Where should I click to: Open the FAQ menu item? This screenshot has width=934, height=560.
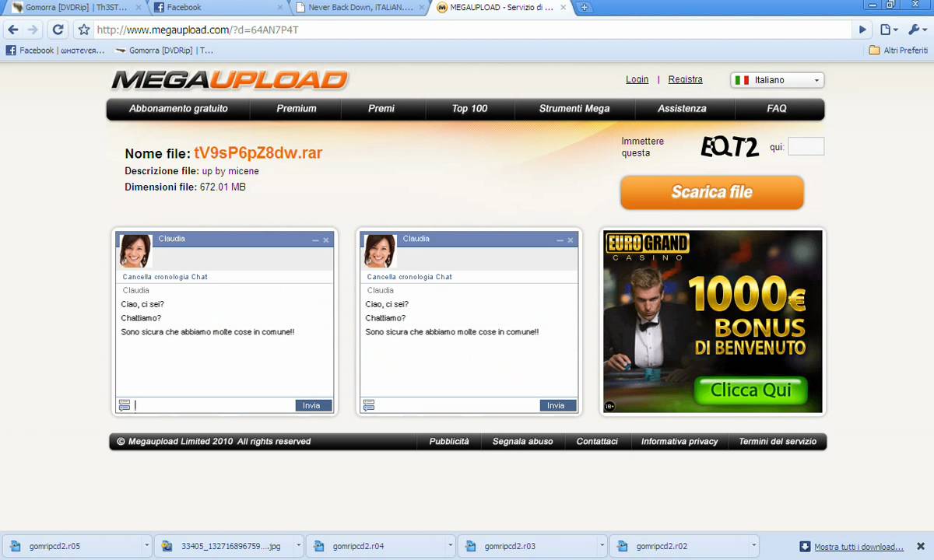(x=777, y=109)
